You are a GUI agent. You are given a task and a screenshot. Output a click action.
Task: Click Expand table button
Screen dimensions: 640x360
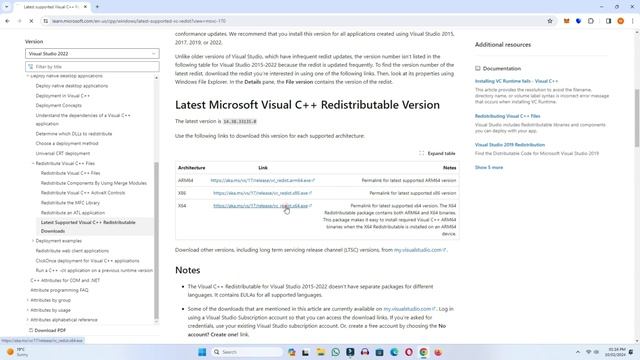[x=437, y=153]
